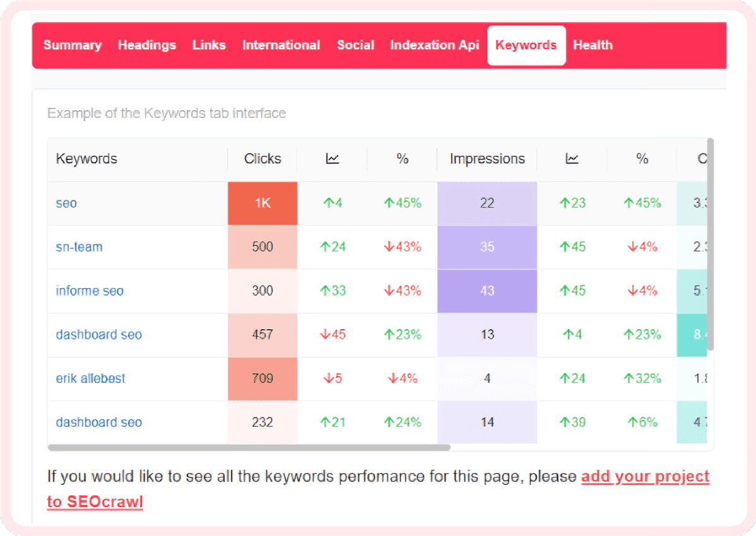The image size is (756, 536).
Task: Switch to the Health tab
Action: [x=593, y=45]
